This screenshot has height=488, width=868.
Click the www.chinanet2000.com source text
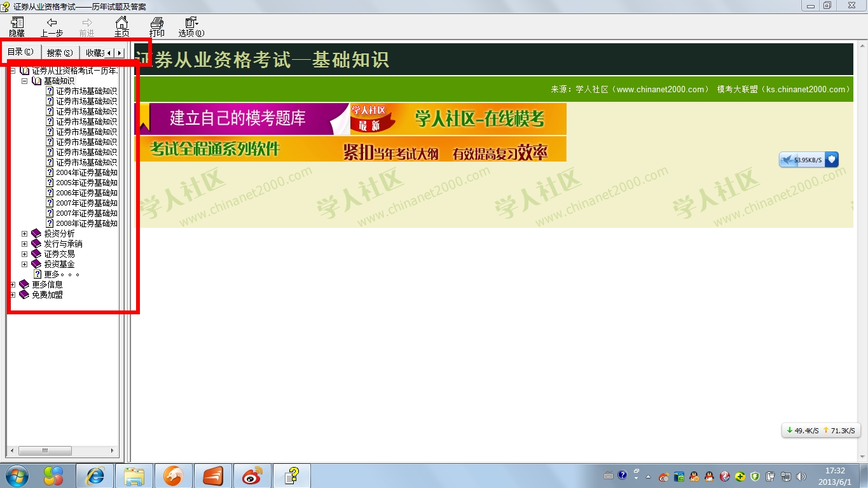[x=661, y=90]
